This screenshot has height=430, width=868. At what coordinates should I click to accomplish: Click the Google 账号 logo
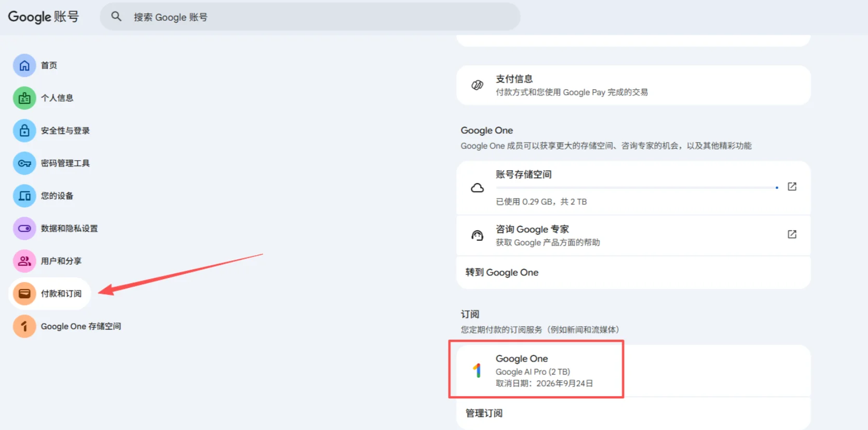[43, 17]
